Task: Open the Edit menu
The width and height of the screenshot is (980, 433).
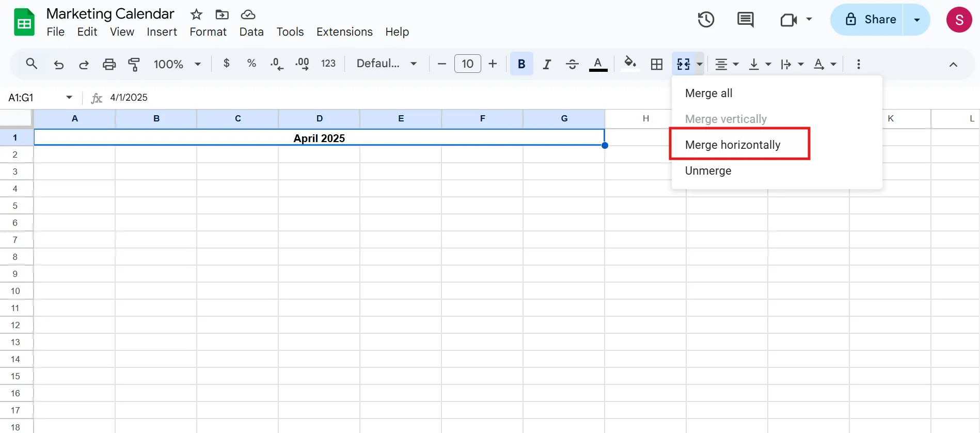Action: pyautogui.click(x=87, y=32)
